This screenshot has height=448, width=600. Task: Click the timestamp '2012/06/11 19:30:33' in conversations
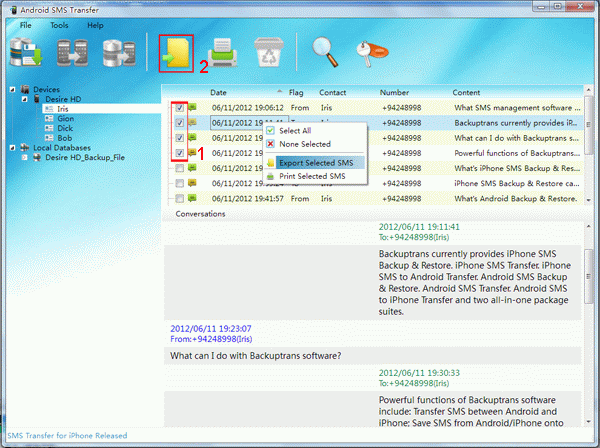click(419, 373)
